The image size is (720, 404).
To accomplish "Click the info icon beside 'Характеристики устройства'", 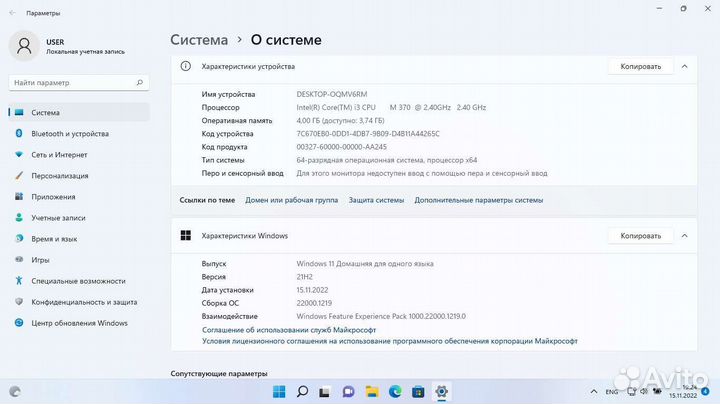I will [x=186, y=66].
